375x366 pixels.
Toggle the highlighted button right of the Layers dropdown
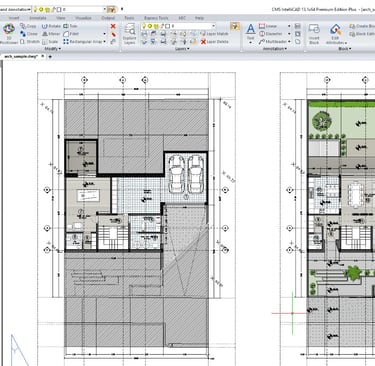click(235, 26)
